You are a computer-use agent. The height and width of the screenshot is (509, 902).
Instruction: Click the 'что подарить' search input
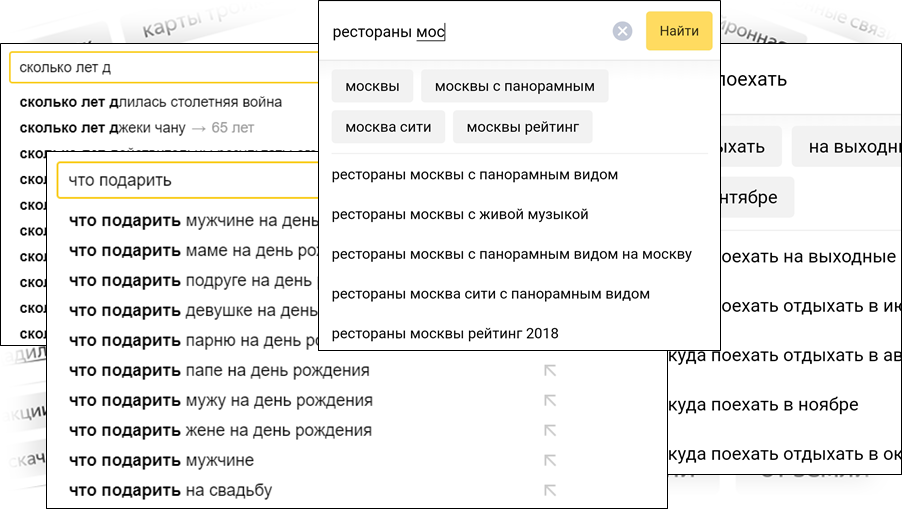tap(188, 181)
